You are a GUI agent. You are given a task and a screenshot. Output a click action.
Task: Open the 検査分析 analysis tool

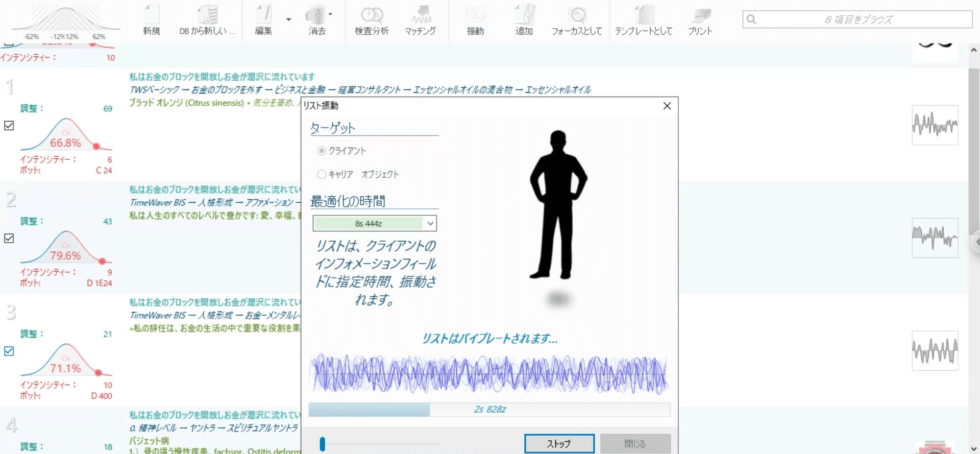click(372, 20)
